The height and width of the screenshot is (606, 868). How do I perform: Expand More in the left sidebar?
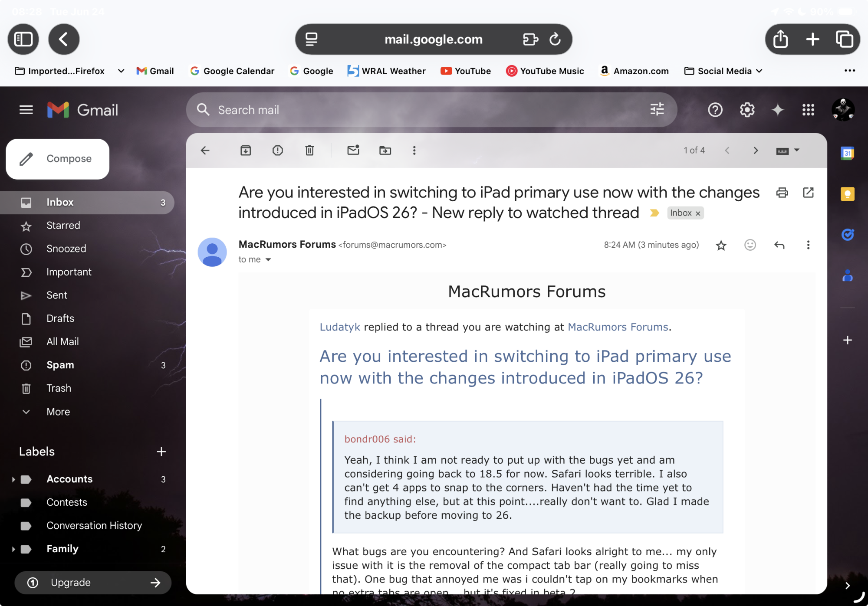click(x=58, y=412)
